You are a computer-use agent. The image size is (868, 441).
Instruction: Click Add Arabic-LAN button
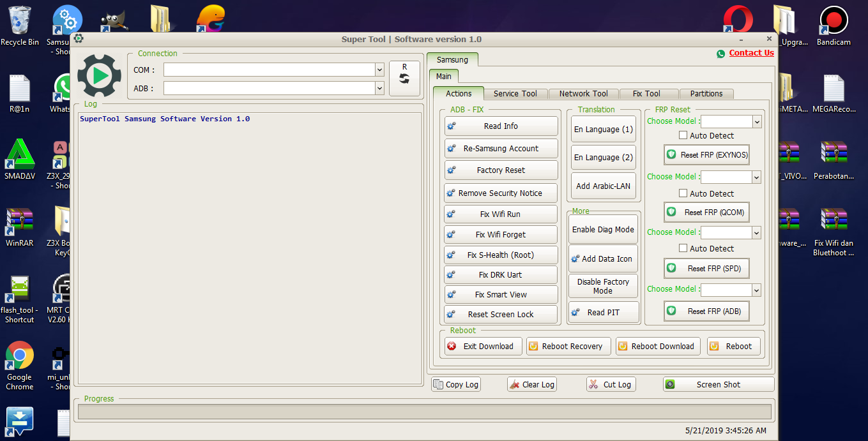coord(604,186)
